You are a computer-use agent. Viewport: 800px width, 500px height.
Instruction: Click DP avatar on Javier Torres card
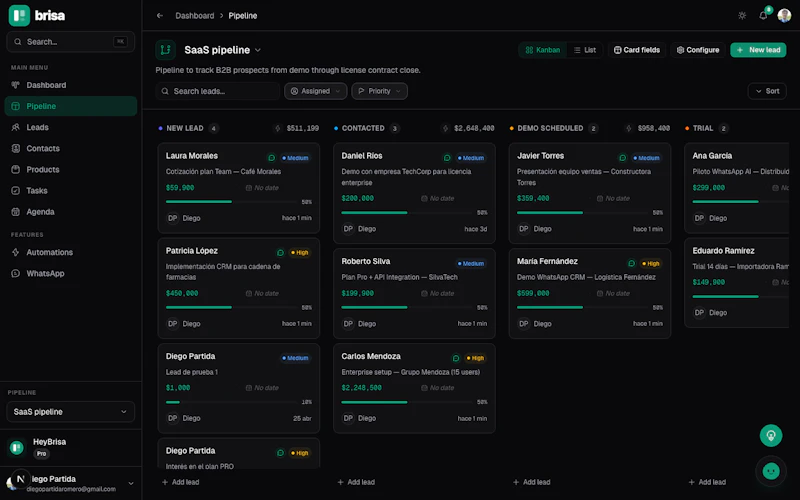click(524, 229)
